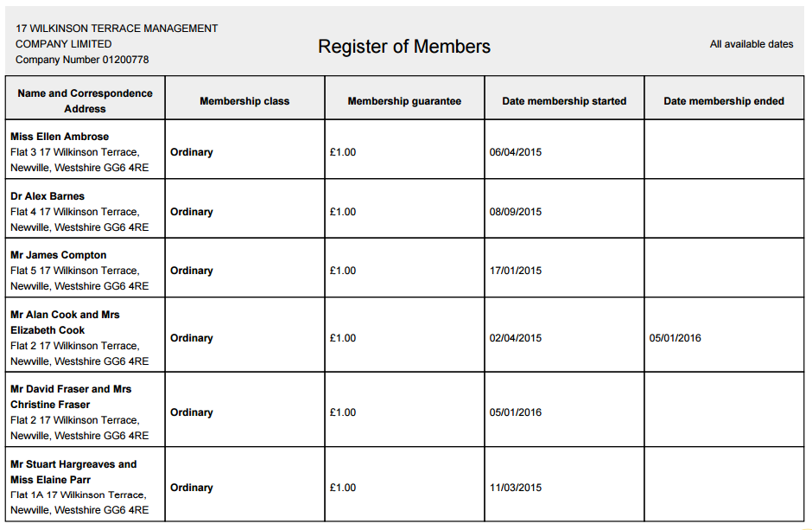The width and height of the screenshot is (812, 530).
Task: Click the Mr David Fraser member entry
Action: tap(71, 397)
